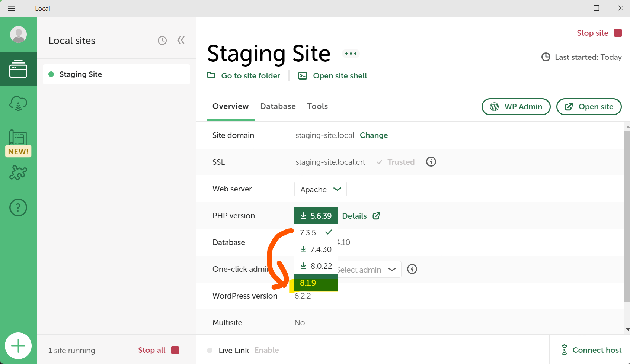The width and height of the screenshot is (630, 364).
Task: Click the WP Admin button
Action: tap(516, 107)
